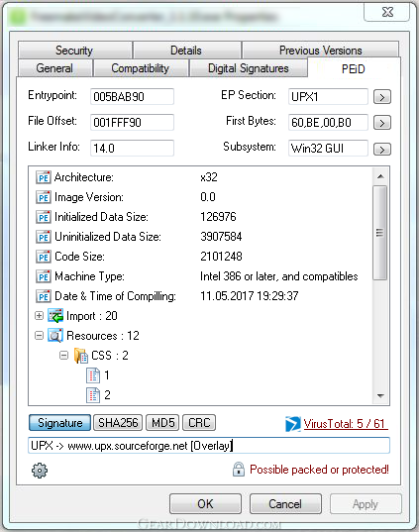Screen dimensions: 419x532
Task: Click the list's vertical scrollbar thumb
Action: coord(380,233)
